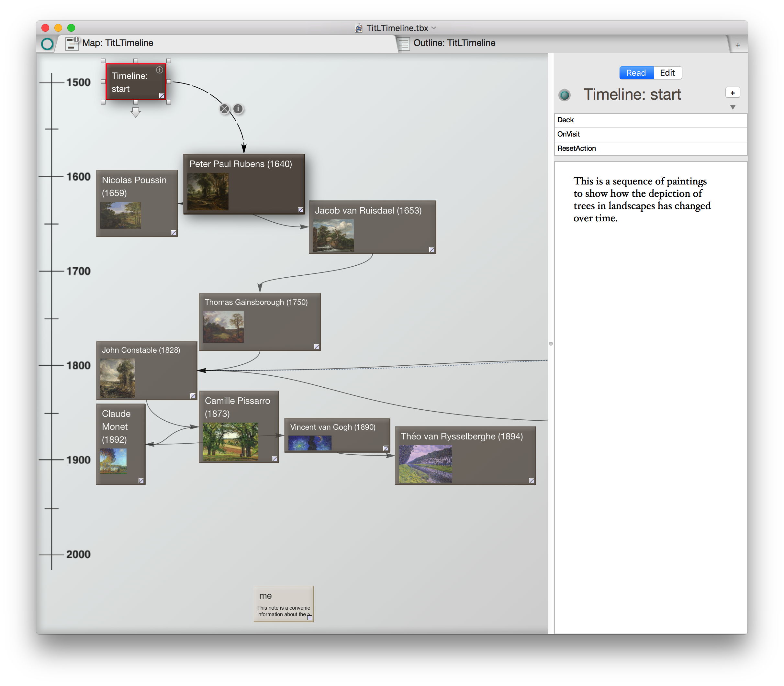Image resolution: width=784 pixels, height=686 pixels.
Task: Click the pane splitter handle
Action: (x=551, y=343)
